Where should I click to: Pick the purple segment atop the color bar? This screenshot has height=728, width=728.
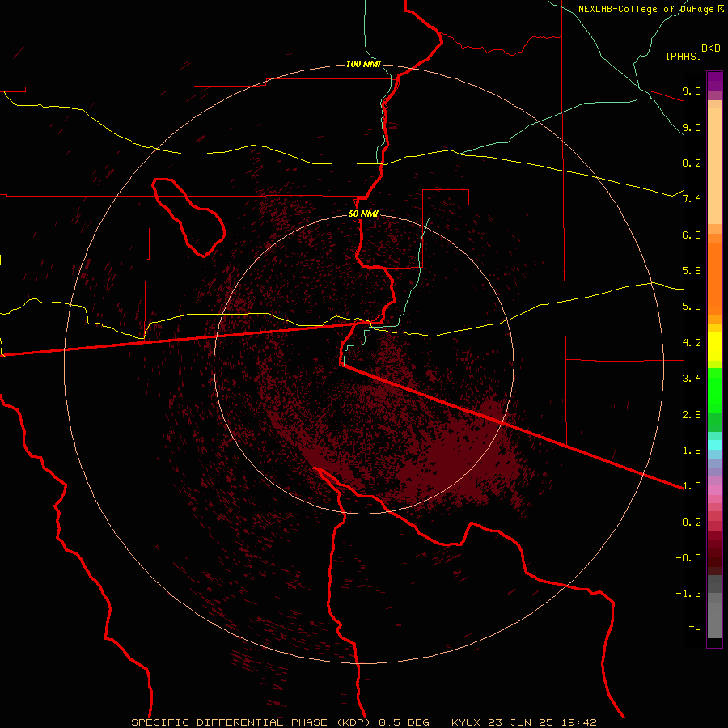[x=714, y=81]
